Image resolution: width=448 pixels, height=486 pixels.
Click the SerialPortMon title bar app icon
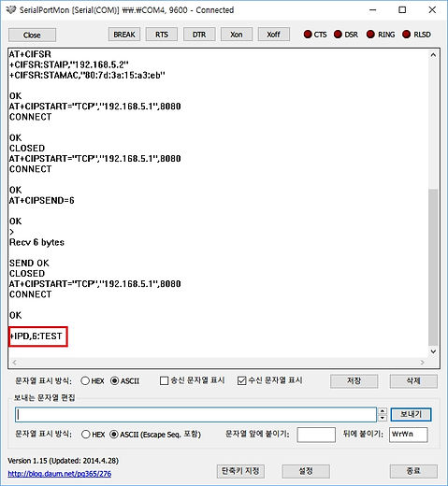(11, 10)
